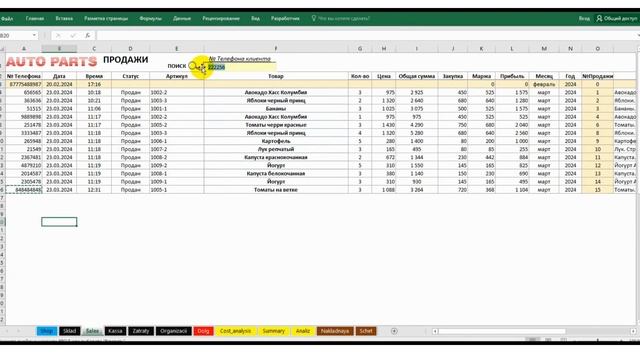Viewport: 640px width, 360px height.
Task: Select column F header
Action: [276, 49]
